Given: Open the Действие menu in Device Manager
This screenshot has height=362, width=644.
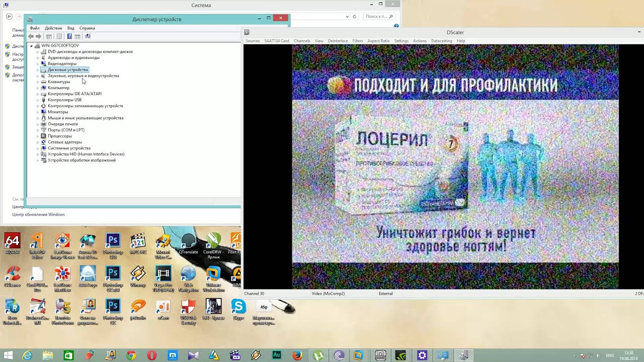Looking at the screenshot, I should 53,28.
